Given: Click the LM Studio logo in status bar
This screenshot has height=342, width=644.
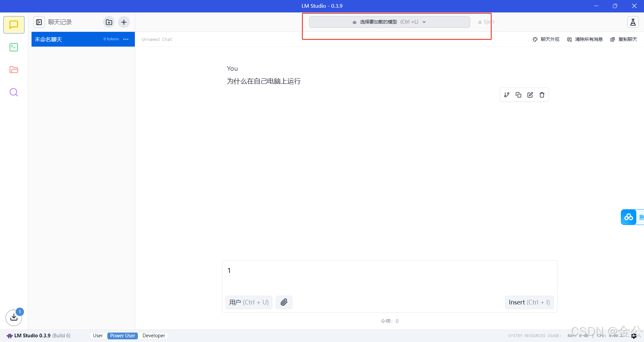Looking at the screenshot, I should point(10,336).
